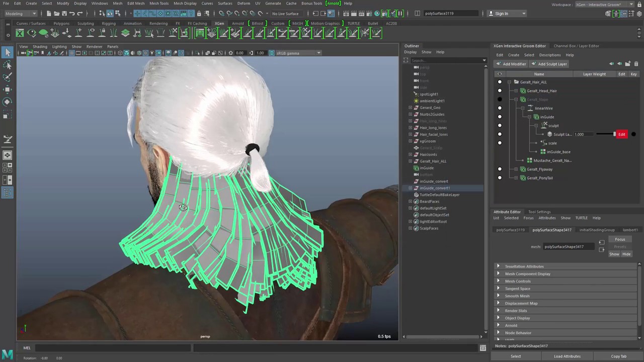Toggle the Key dot for Sculpt Layer
This screenshot has height=362, width=644.
[x=633, y=134]
